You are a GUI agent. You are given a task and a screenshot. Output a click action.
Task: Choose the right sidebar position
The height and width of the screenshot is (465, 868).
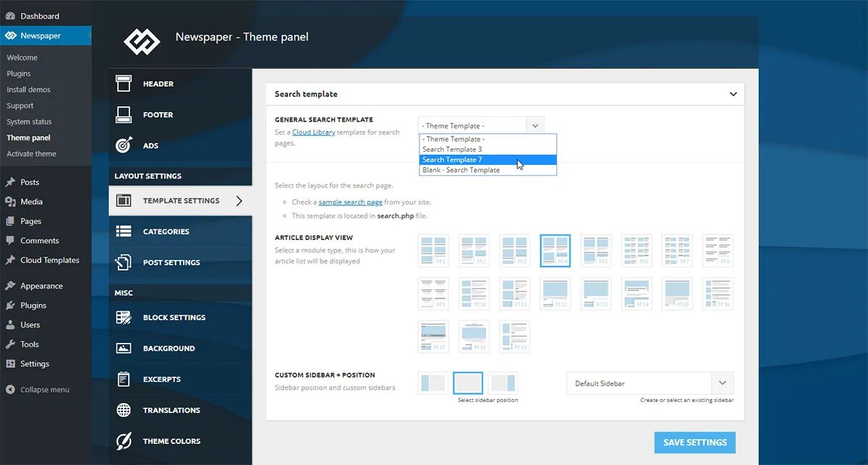[503, 383]
